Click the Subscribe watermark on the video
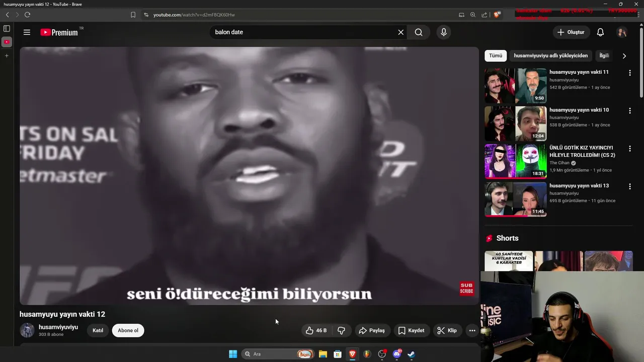 (466, 289)
